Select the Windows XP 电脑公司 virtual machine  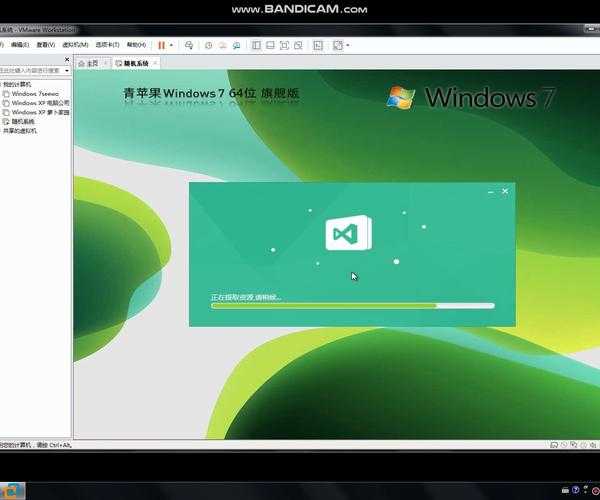click(41, 103)
